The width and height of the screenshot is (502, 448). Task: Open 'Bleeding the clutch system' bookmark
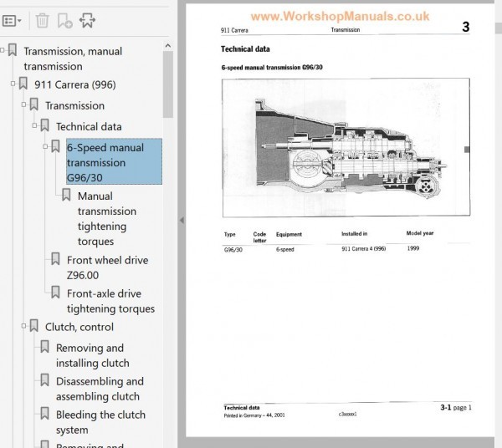tap(100, 422)
